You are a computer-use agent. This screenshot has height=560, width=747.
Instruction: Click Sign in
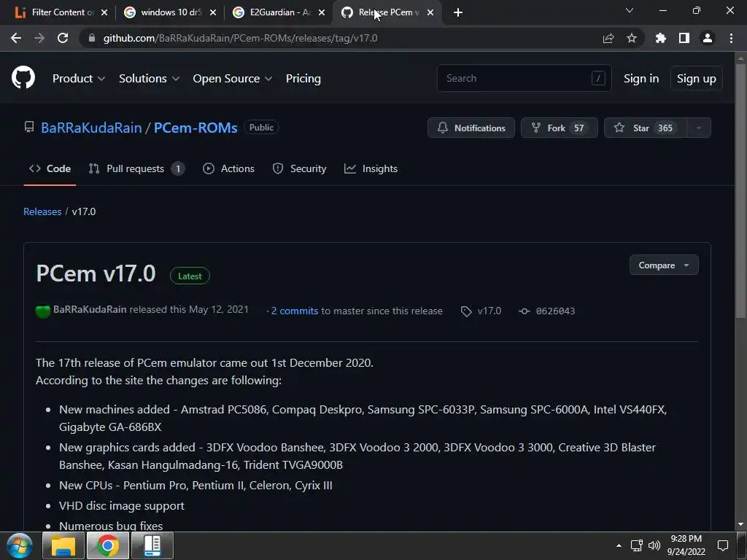tap(640, 79)
